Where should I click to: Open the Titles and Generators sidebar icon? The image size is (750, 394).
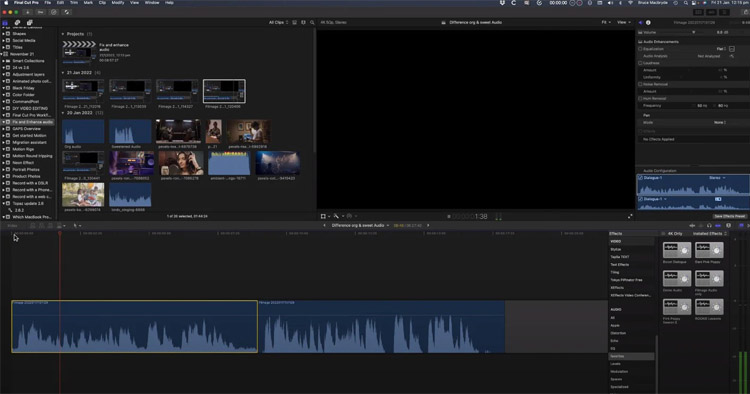pyautogui.click(x=30, y=22)
